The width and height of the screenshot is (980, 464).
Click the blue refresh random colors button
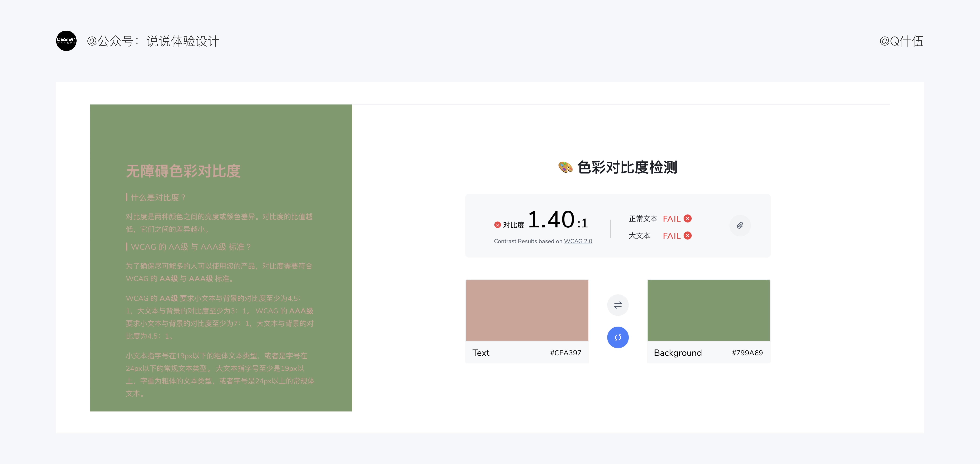tap(618, 337)
